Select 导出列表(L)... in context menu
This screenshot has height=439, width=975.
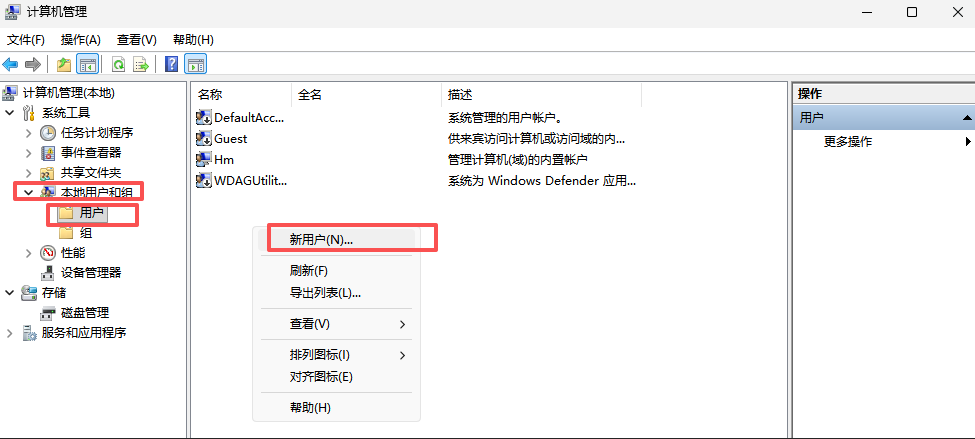[x=325, y=293]
